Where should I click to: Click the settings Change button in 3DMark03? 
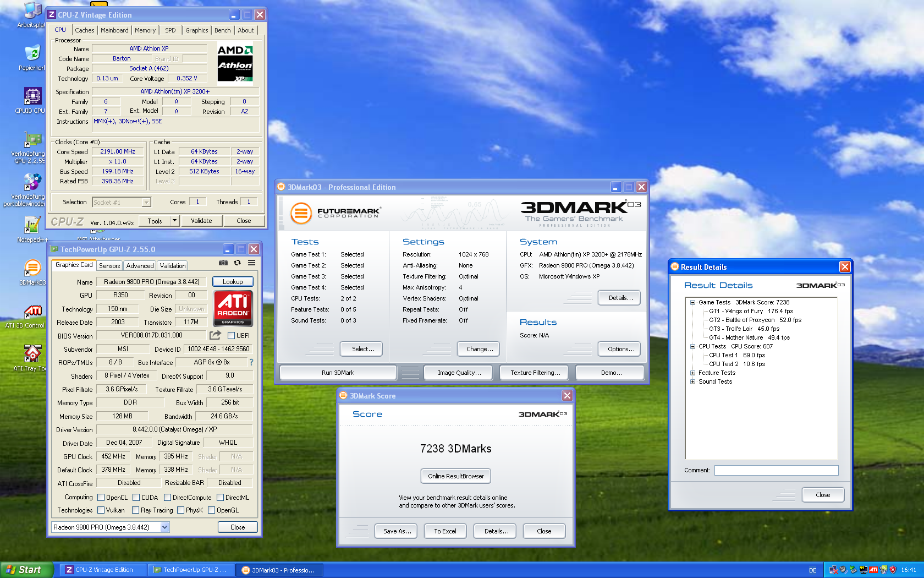pos(479,349)
